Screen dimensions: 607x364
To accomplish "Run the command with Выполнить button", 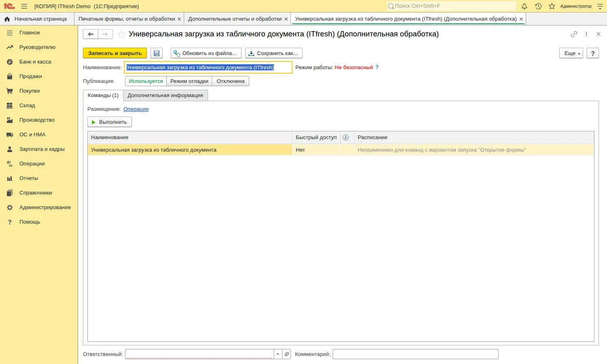I will coord(110,122).
